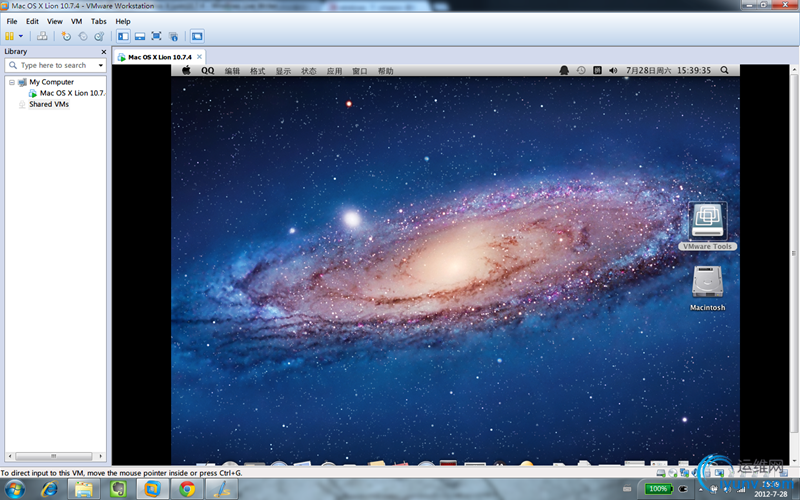Viewport: 800px width, 500px height.
Task: Click the library horizontal scrollbar thumb
Action: [54, 456]
